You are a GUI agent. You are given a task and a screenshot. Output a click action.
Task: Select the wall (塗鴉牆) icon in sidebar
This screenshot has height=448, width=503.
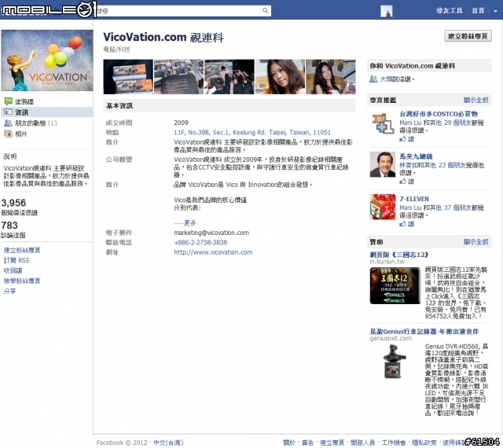click(9, 101)
